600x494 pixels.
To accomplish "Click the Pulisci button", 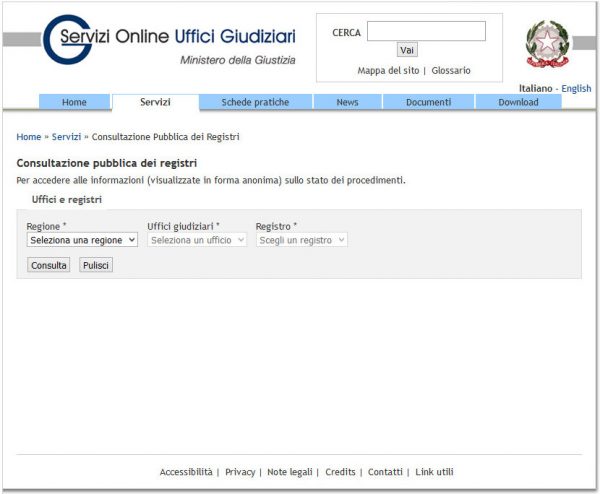I will [x=96, y=265].
